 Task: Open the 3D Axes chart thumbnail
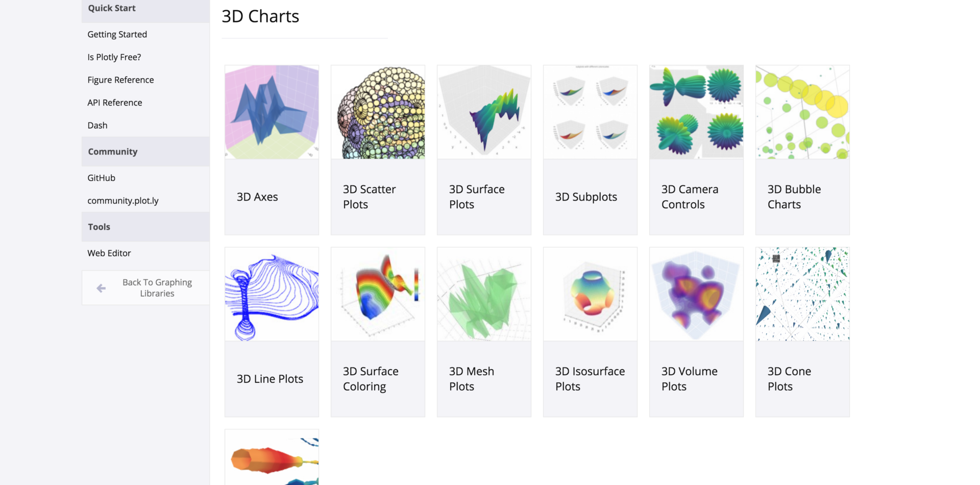[272, 112]
